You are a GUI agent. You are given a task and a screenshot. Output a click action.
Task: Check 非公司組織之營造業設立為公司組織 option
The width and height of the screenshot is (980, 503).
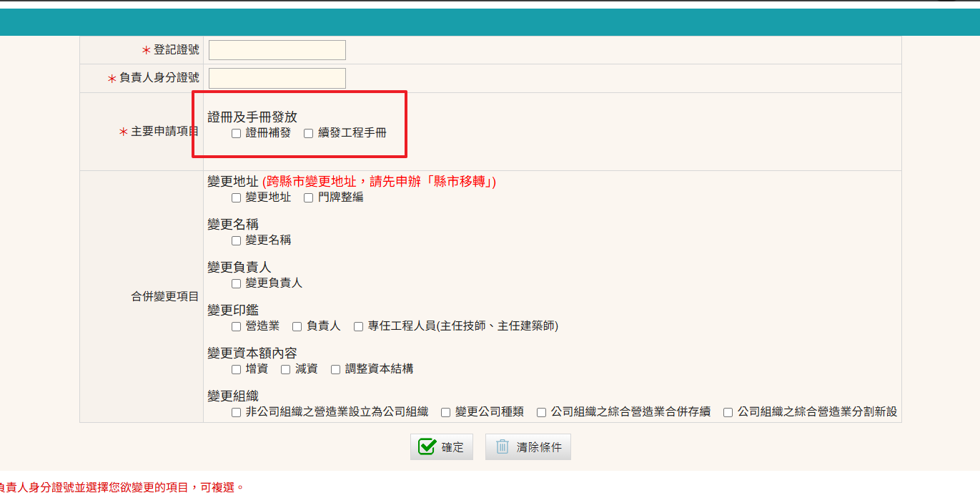tap(237, 412)
